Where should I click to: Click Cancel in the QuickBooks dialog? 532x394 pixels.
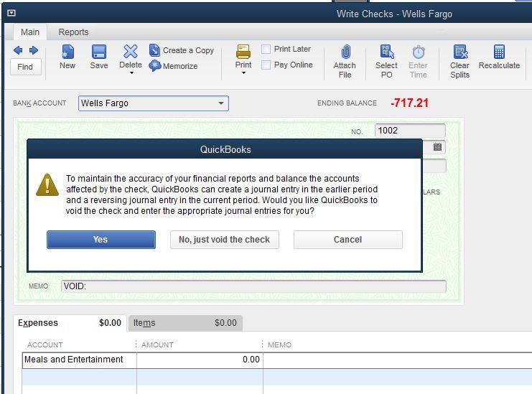pos(348,240)
